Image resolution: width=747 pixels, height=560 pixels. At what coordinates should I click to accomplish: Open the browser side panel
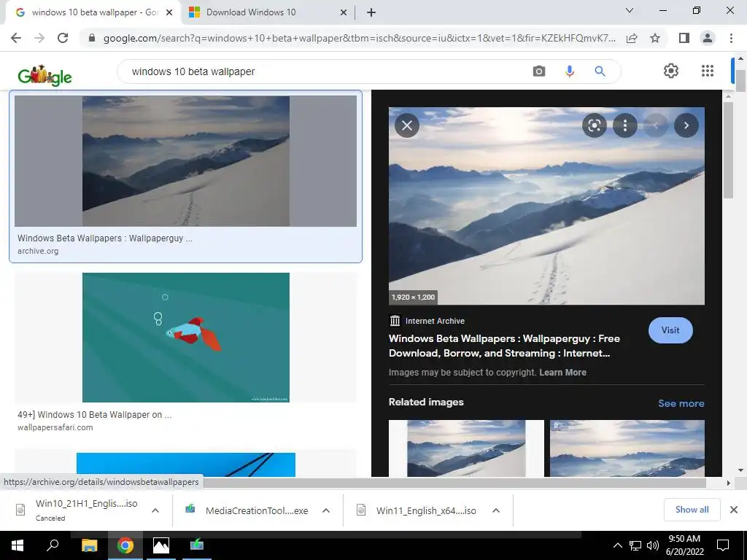(x=684, y=38)
